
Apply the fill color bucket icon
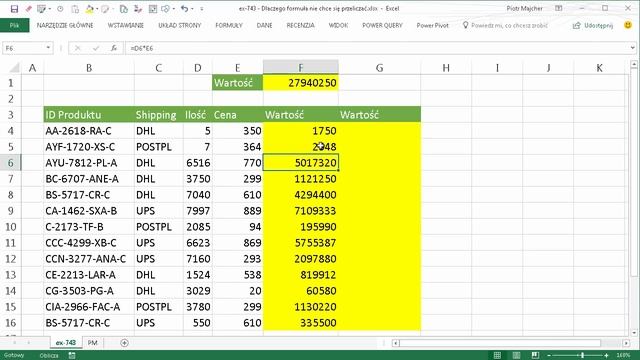tap(89, 9)
